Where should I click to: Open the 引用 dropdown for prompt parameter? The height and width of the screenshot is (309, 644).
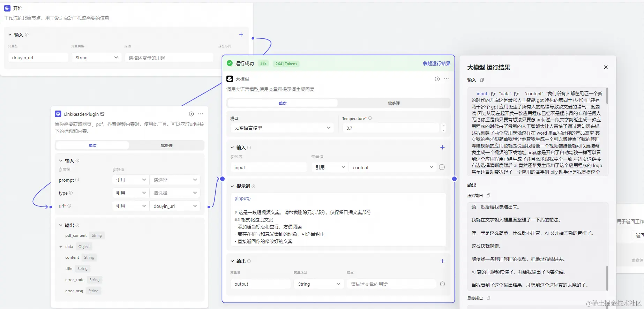coord(130,180)
